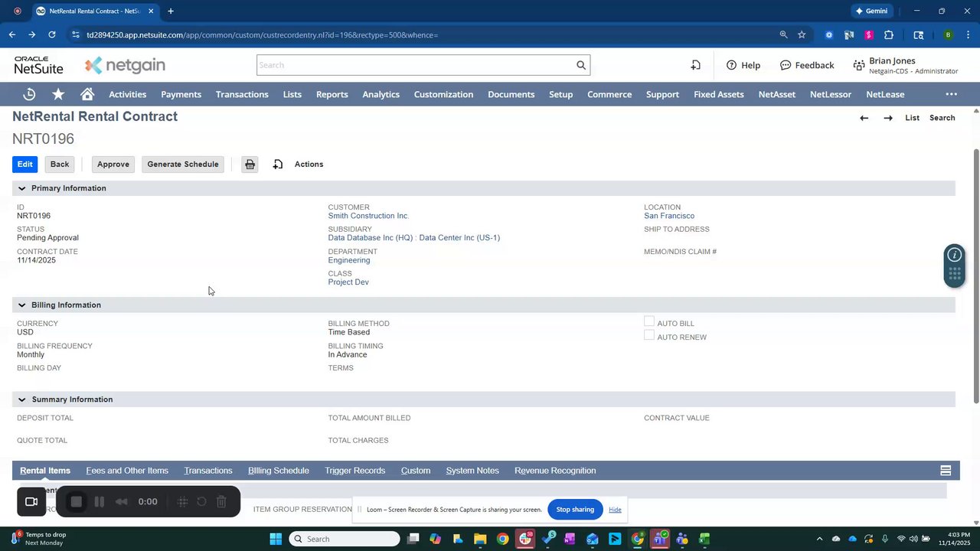Switch to the Fees and Other Items tab

point(127,471)
